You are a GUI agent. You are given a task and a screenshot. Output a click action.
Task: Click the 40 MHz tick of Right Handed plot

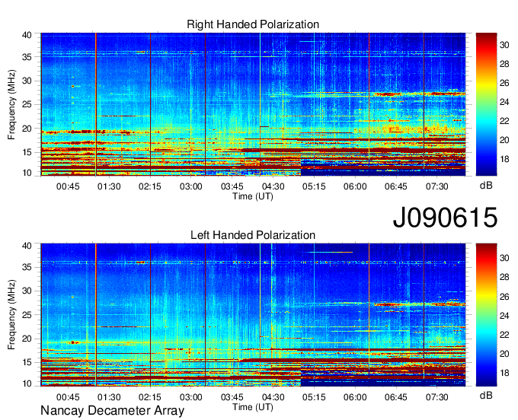(27, 35)
